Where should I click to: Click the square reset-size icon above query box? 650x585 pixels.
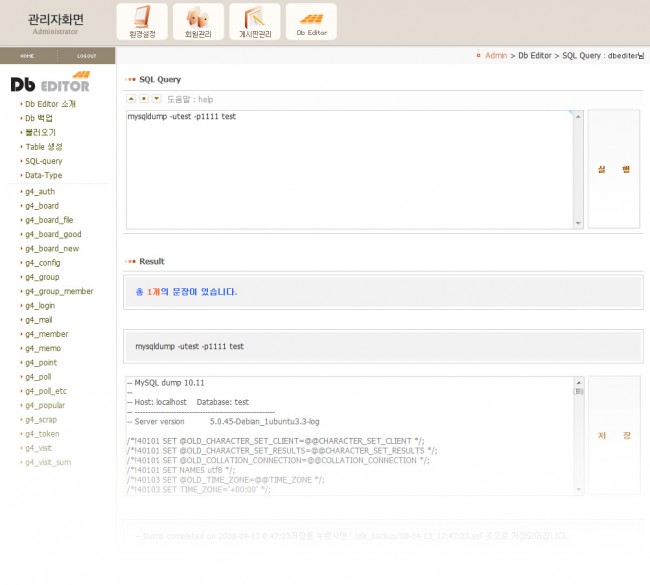(x=144, y=99)
